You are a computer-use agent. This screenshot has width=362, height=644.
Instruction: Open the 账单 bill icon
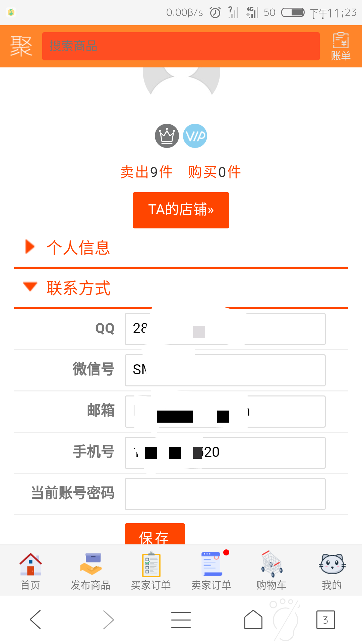pos(341,46)
